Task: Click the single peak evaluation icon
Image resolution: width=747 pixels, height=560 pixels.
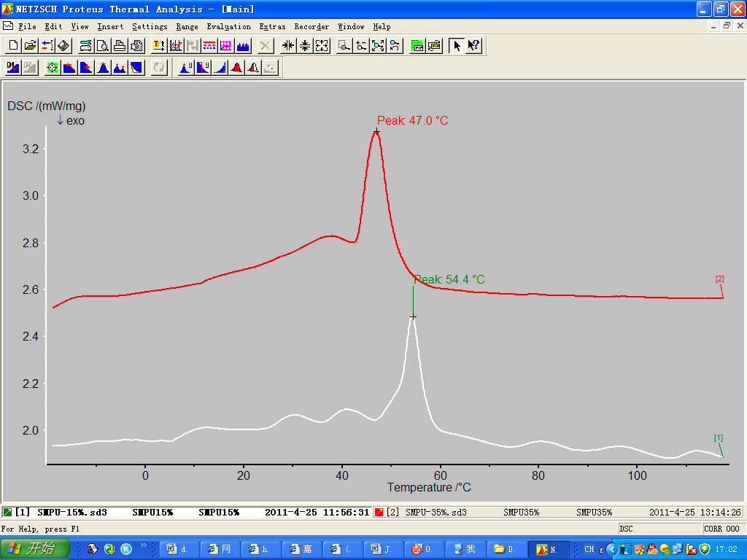Action: click(x=103, y=68)
